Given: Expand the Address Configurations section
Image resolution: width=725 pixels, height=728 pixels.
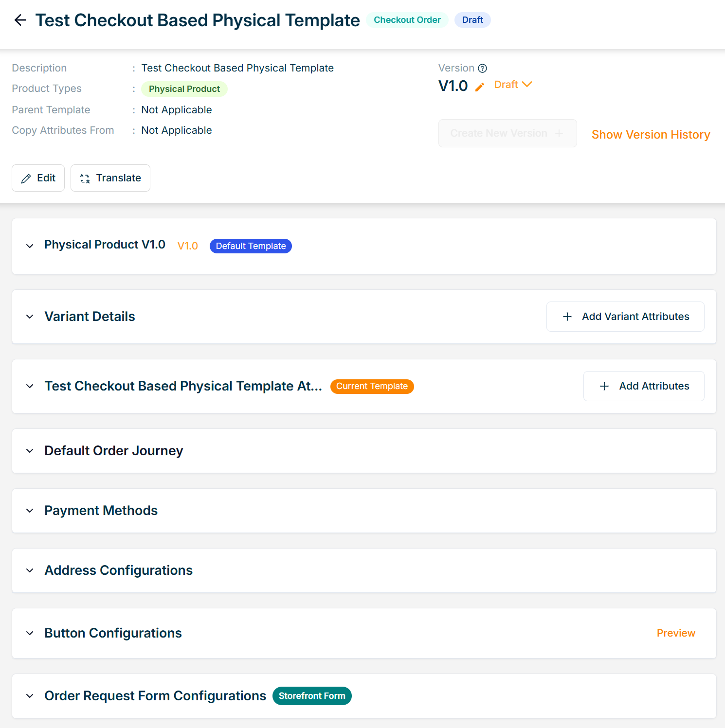Looking at the screenshot, I should point(30,570).
